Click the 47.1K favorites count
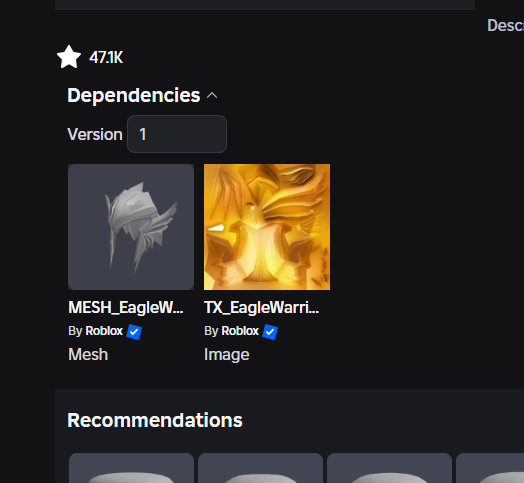 106,57
